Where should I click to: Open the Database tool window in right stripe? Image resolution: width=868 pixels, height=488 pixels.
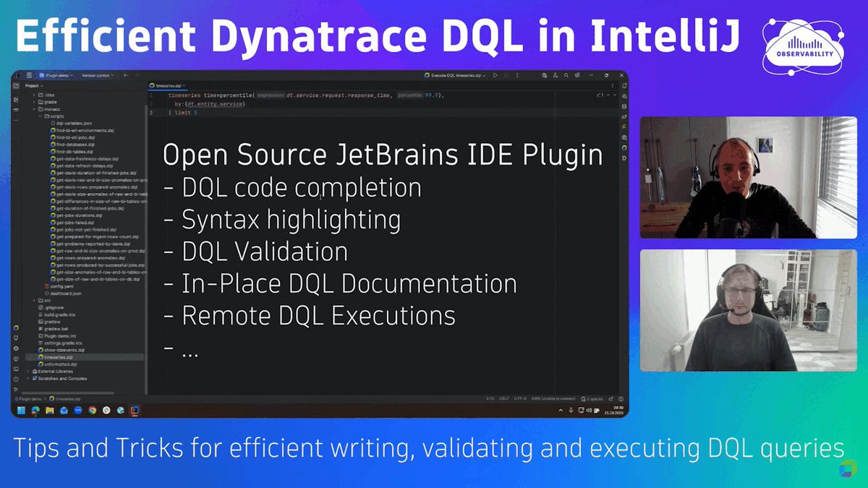click(624, 106)
